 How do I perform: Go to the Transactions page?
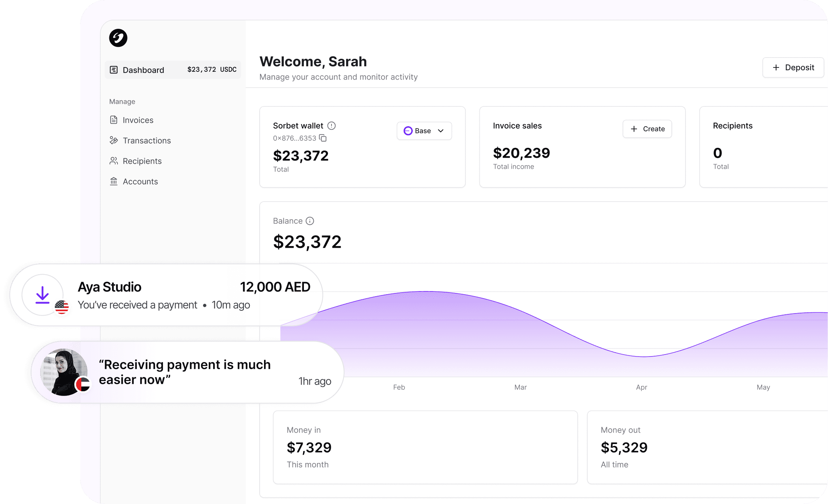[x=146, y=140]
